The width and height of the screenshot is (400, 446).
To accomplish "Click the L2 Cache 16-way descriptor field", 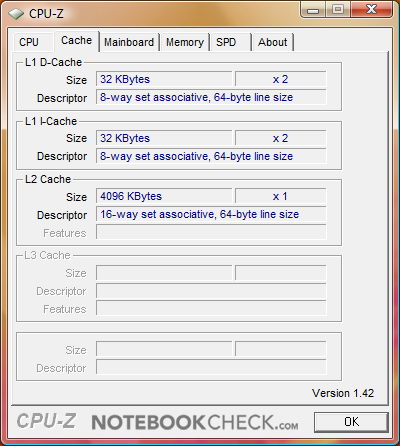I will coord(211,214).
